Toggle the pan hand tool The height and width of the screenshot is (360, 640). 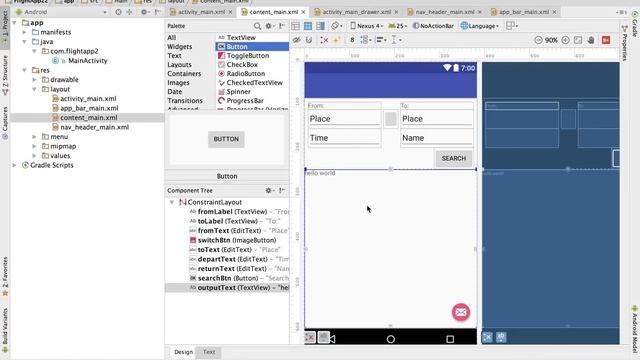[x=591, y=40]
